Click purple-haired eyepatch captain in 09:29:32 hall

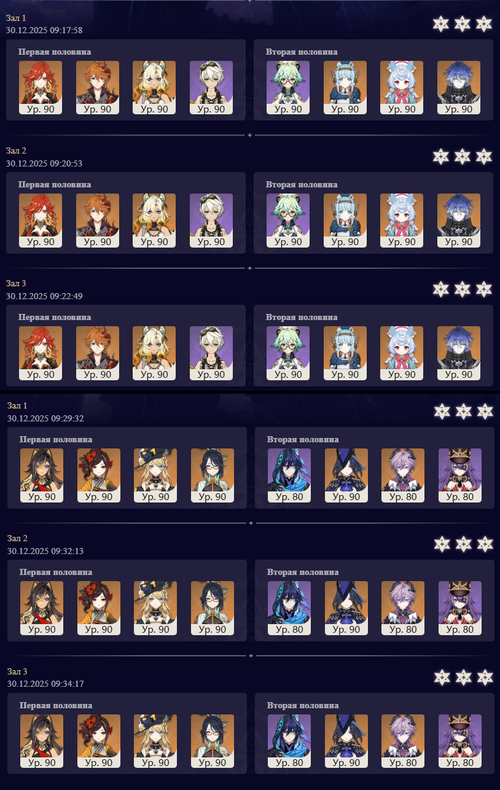tap(460, 475)
